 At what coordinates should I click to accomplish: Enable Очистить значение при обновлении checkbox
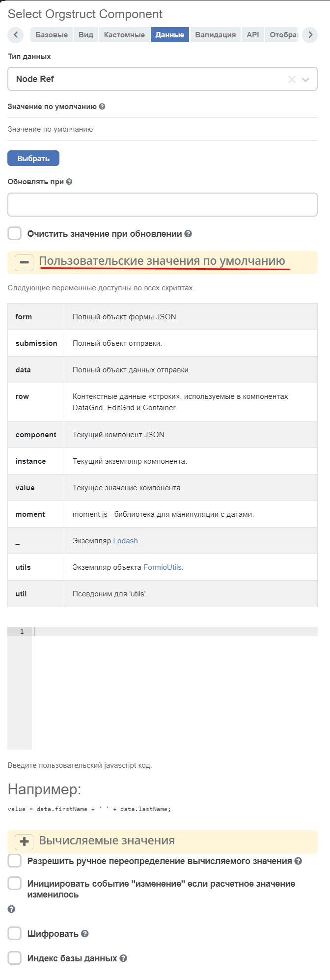(x=15, y=234)
